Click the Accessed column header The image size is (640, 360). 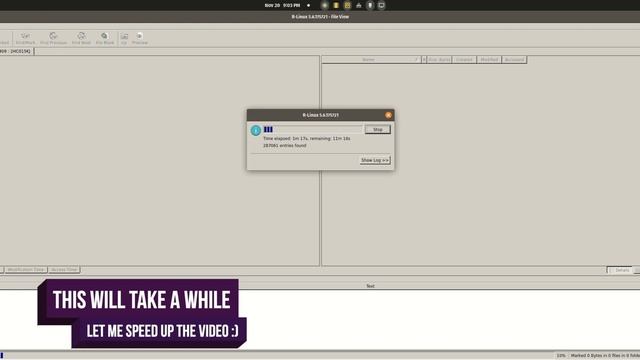click(x=514, y=60)
